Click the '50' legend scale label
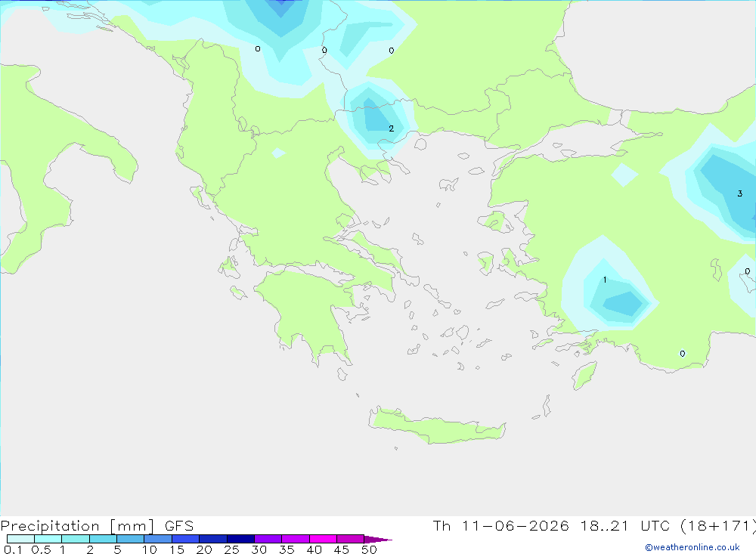Screen dimensions: 756x554 [369, 549]
